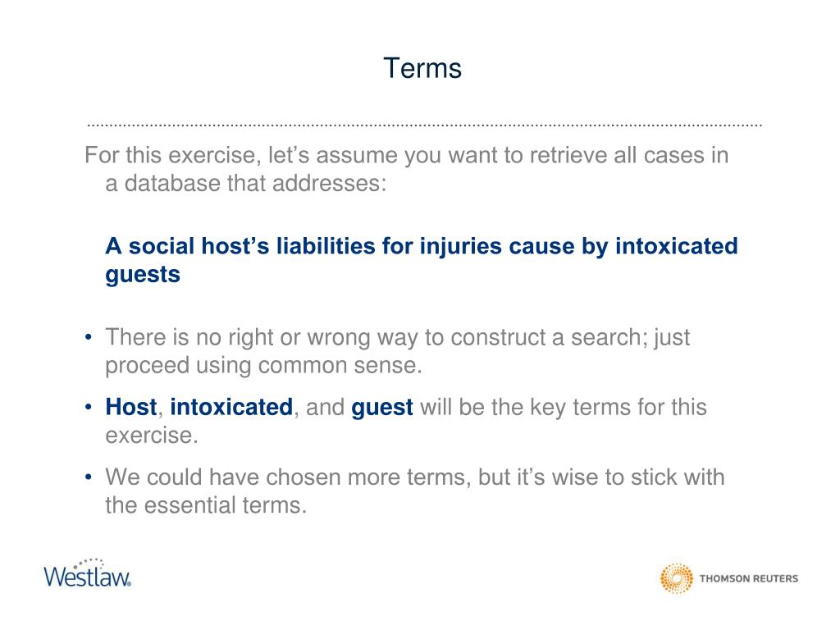Click the text 'a database that addresses:'

coord(246,183)
